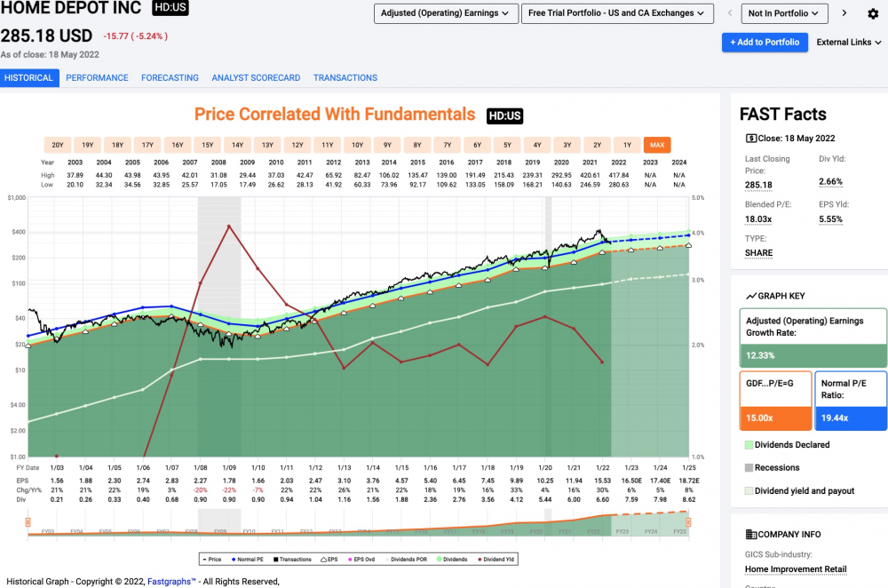Switch to PERFORMANCE tab
This screenshot has height=588, width=888.
coord(97,77)
